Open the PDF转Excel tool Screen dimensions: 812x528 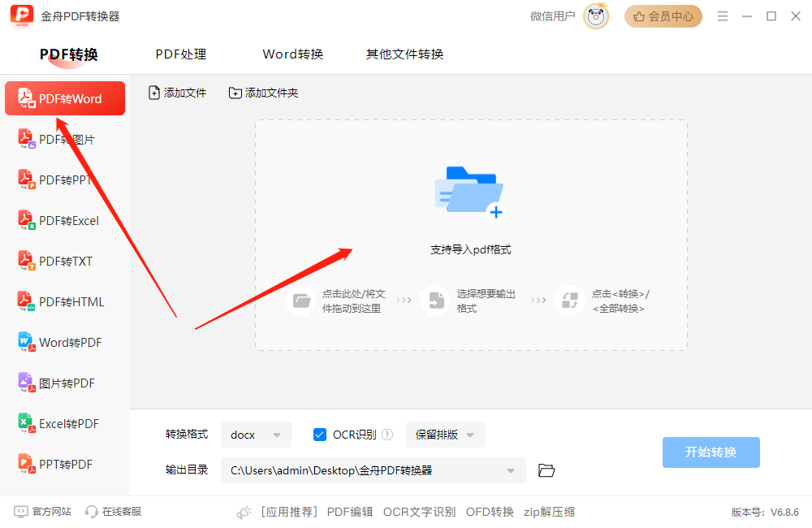[65, 220]
